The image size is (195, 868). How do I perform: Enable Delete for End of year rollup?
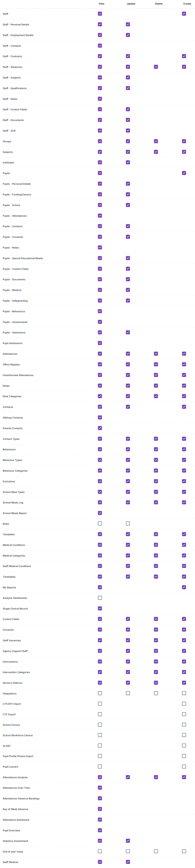pyautogui.click(x=156, y=851)
